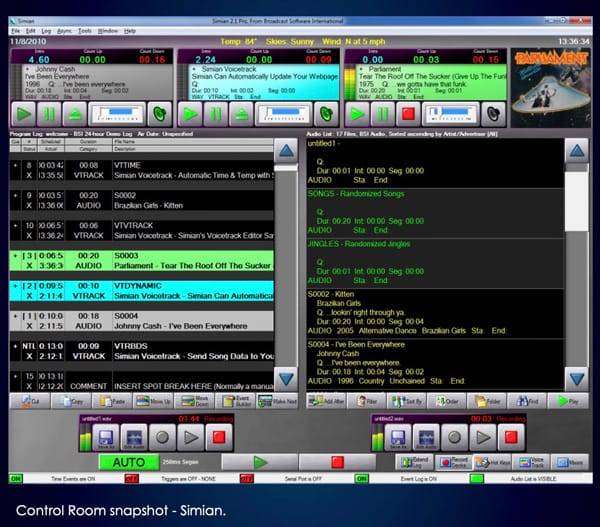The height and width of the screenshot is (527, 600).
Task: Click the program log vertical scrollbar
Action: [x=286, y=265]
